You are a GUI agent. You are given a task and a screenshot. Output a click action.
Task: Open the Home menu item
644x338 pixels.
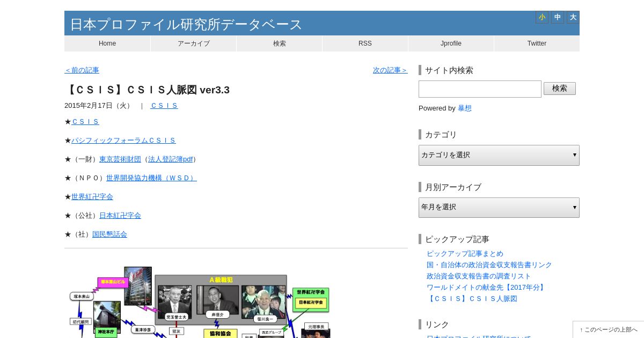click(107, 43)
